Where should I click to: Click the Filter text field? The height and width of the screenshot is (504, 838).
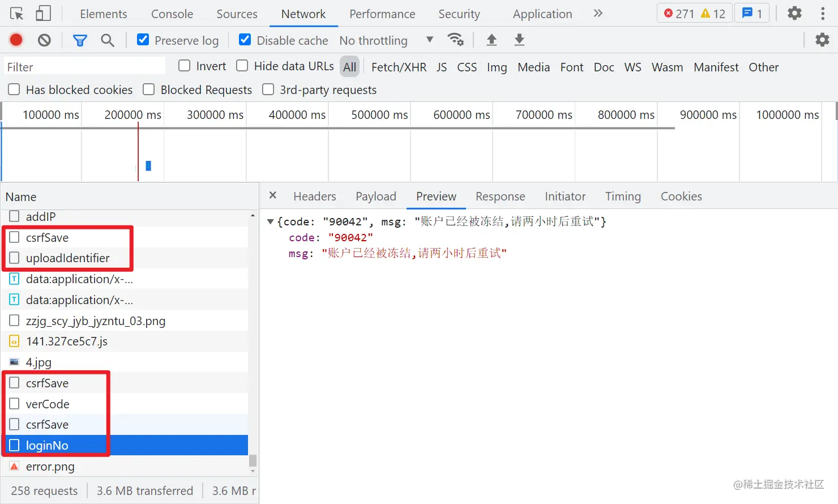[x=85, y=67]
